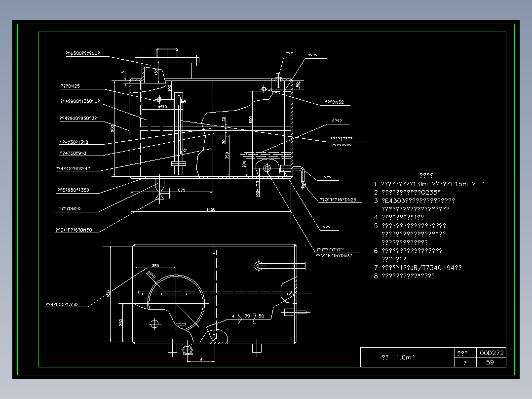The height and width of the screenshot is (399, 532).
Task: Click the "59" sheet number cell
Action: pyautogui.click(x=492, y=362)
